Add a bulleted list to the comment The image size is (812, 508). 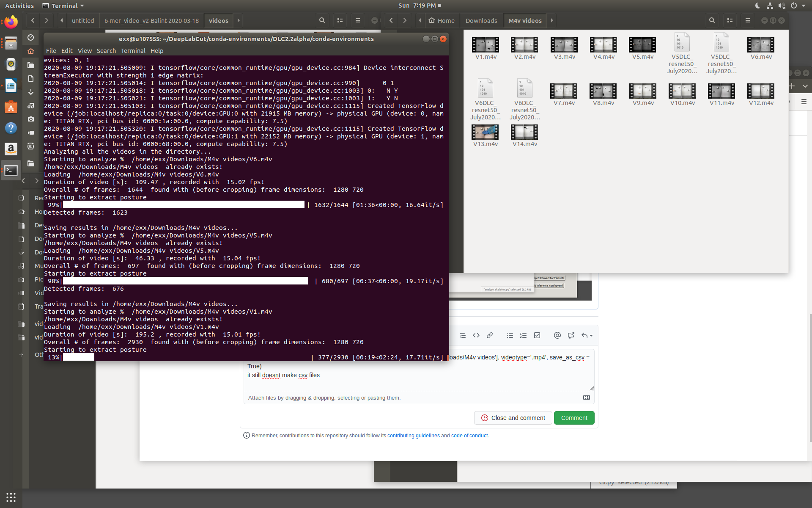510,335
